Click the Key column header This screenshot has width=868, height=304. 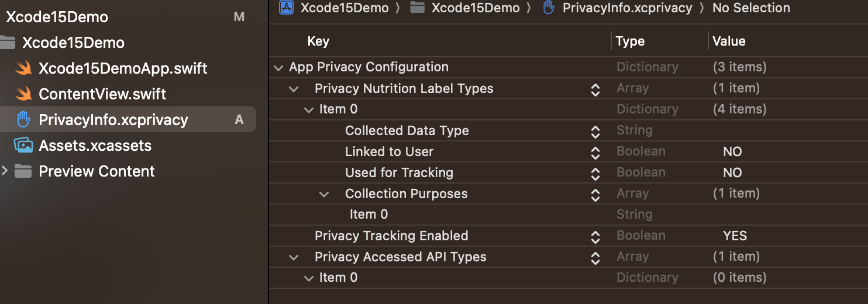318,41
